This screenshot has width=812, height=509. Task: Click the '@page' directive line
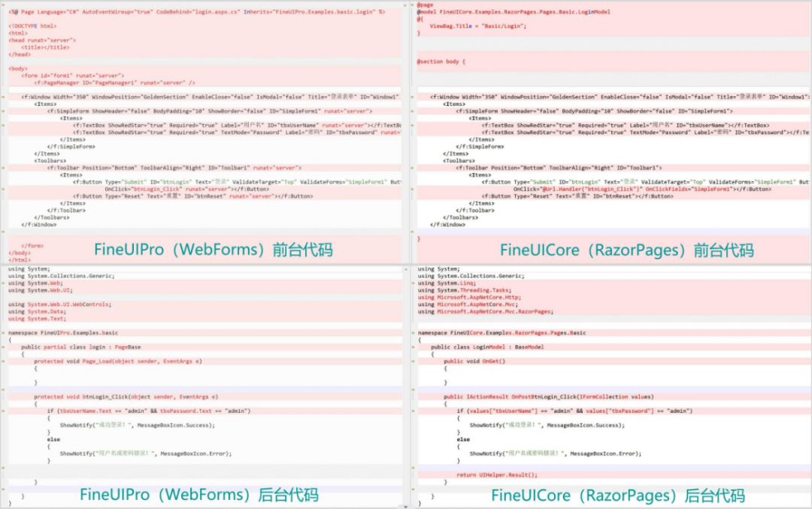point(425,5)
